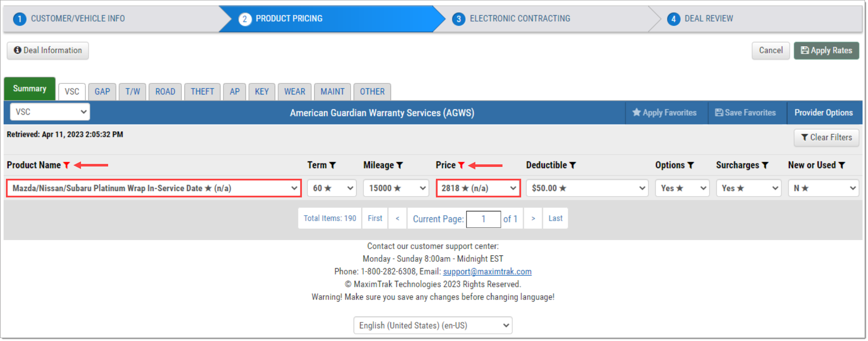Click step 3 Electronic Contracting circle
Viewport: 868px width, 341px height.
(458, 19)
